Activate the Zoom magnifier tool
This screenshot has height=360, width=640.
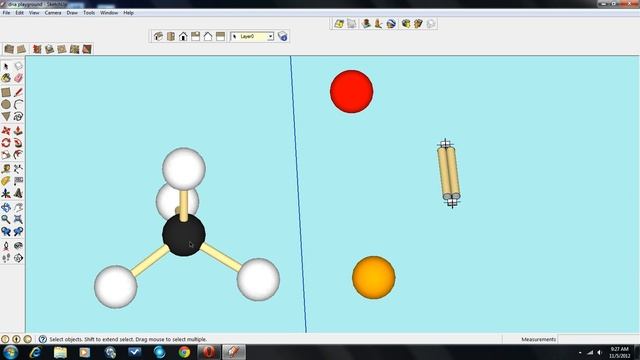[6, 220]
